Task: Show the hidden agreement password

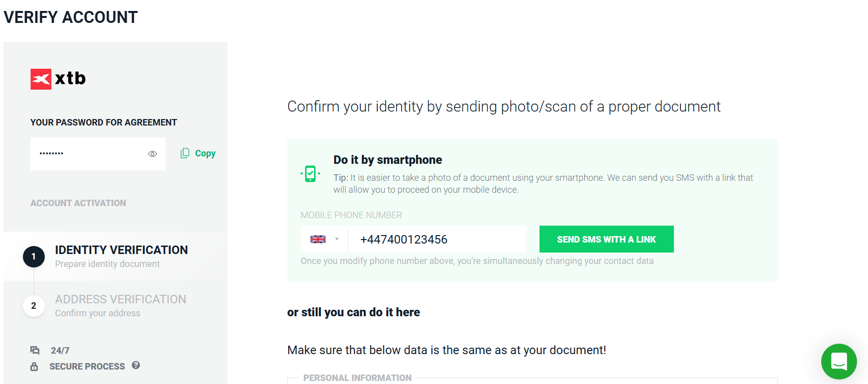Action: [152, 154]
